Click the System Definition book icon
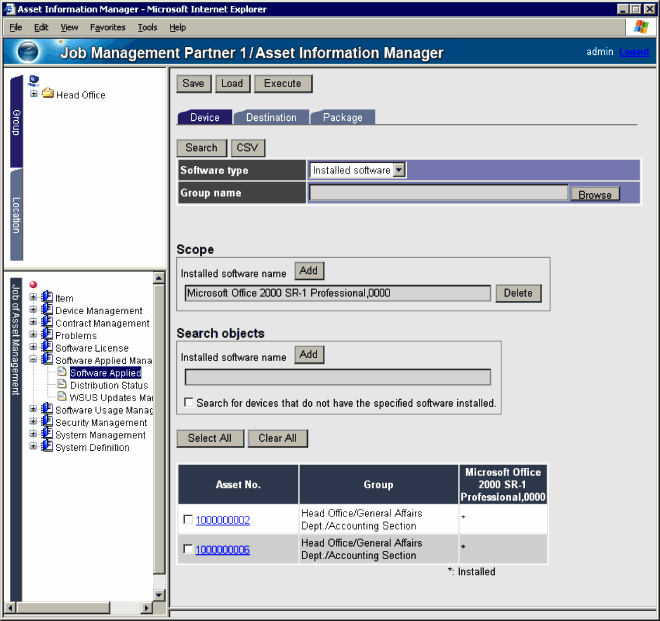 click(x=47, y=448)
